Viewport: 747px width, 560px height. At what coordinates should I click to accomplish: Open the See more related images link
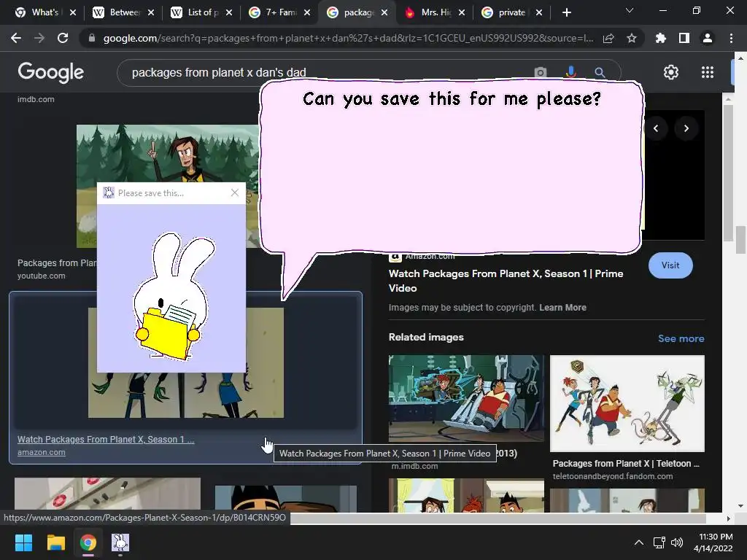(x=681, y=338)
